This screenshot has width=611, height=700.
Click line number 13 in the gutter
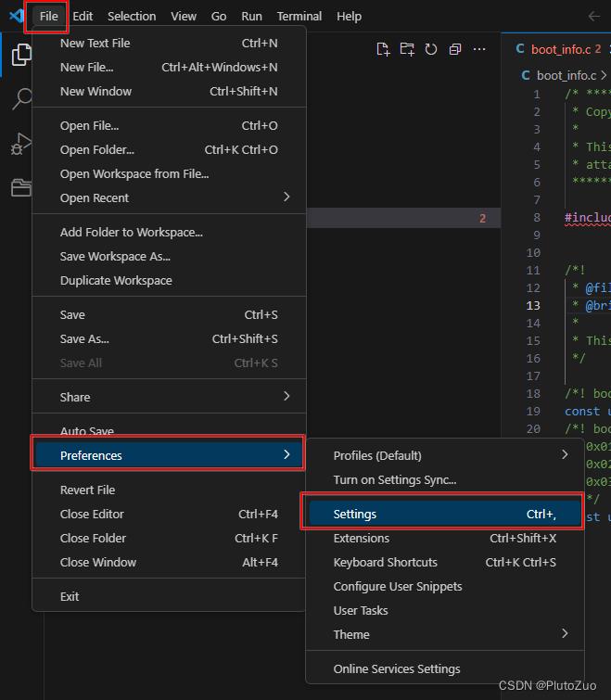tap(533, 305)
